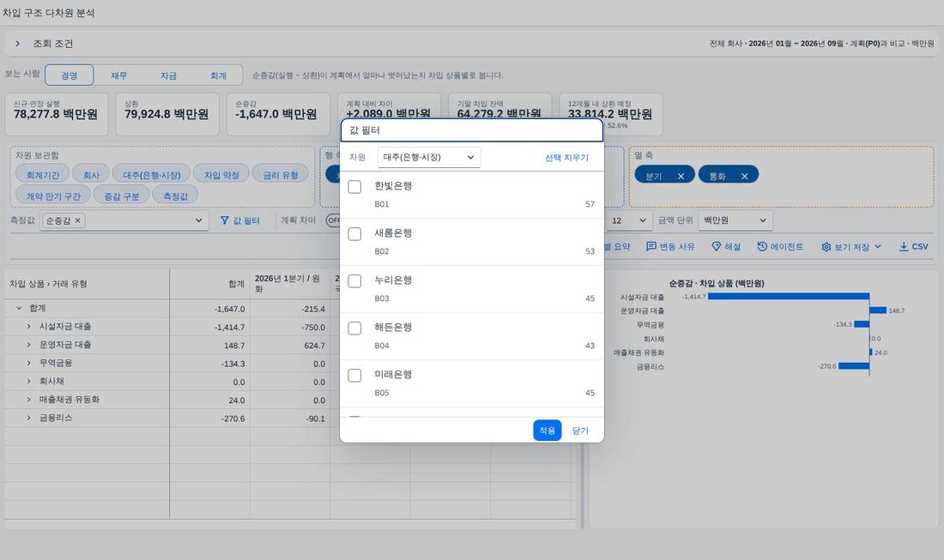Open the 에이전트 history icon
The image size is (944, 560).
coord(762,247)
